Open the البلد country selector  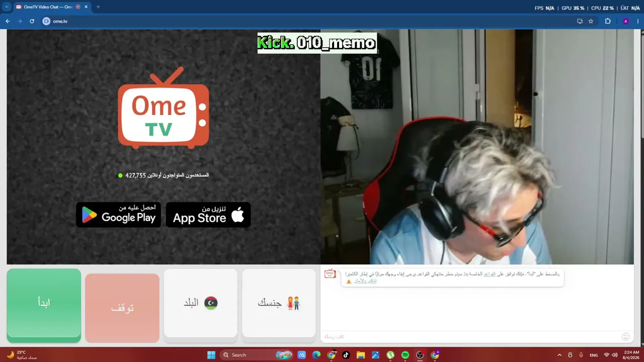200,303
